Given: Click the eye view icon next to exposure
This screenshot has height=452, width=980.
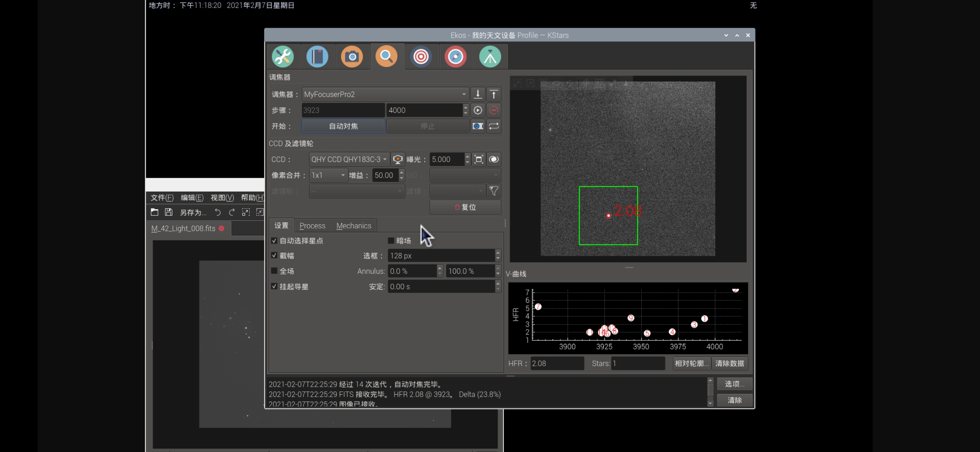Looking at the screenshot, I should click(494, 159).
